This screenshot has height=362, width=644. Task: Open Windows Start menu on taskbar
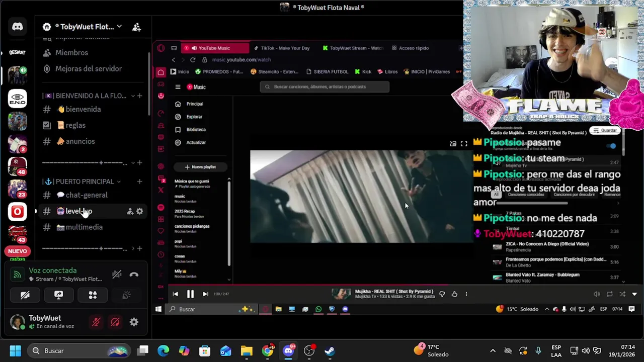point(15,350)
